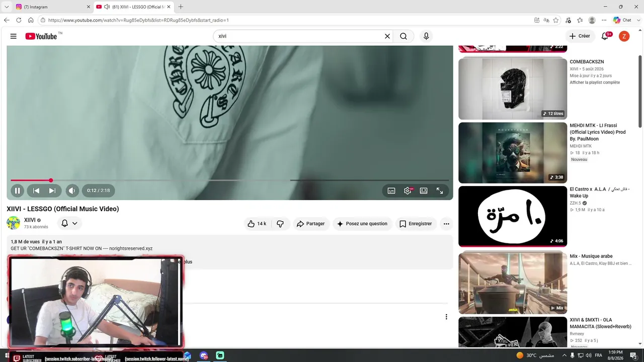
Task: Open the taskbar notification center
Action: click(633, 355)
